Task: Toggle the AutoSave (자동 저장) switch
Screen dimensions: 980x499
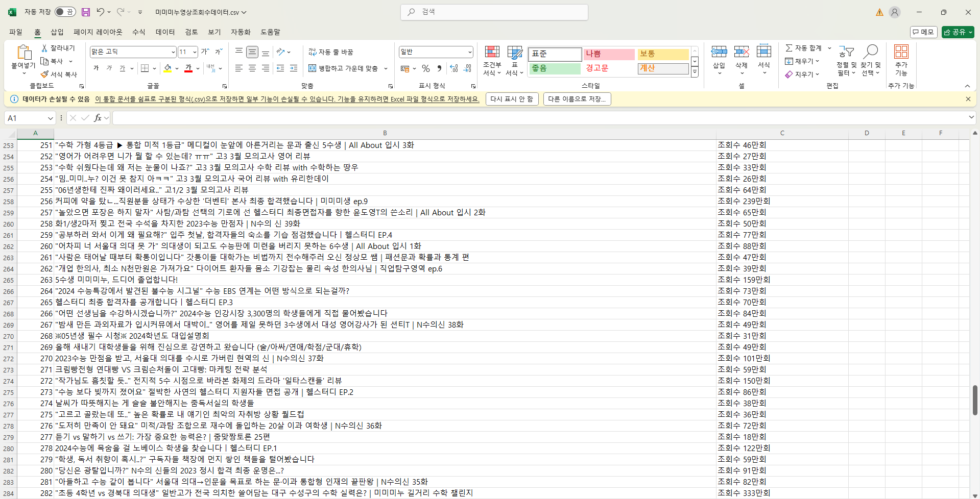Action: (x=65, y=12)
